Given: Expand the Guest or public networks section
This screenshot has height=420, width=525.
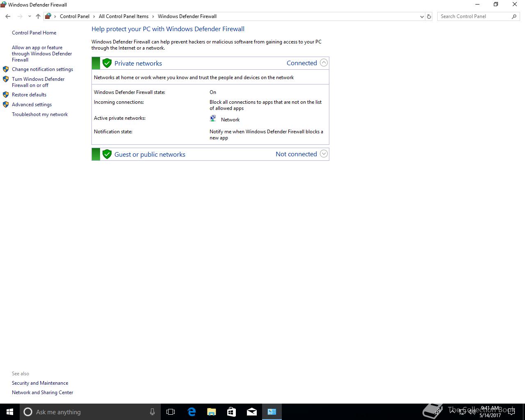Looking at the screenshot, I should [324, 154].
